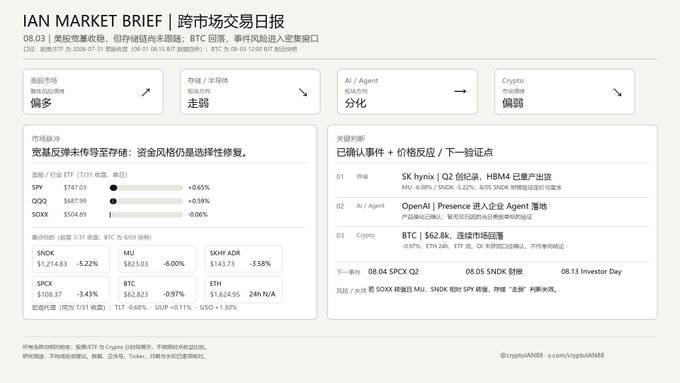Click the SOXX progress bar
680x383 pixels.
[146, 215]
